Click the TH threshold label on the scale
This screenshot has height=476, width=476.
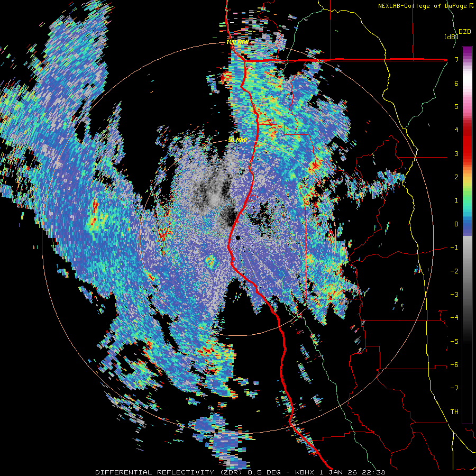(454, 412)
